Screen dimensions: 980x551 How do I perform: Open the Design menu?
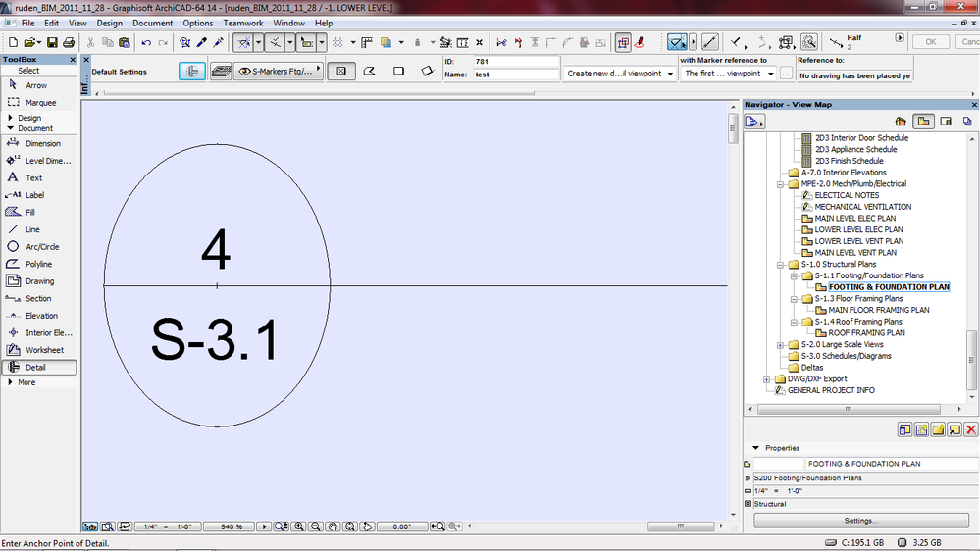click(x=109, y=23)
